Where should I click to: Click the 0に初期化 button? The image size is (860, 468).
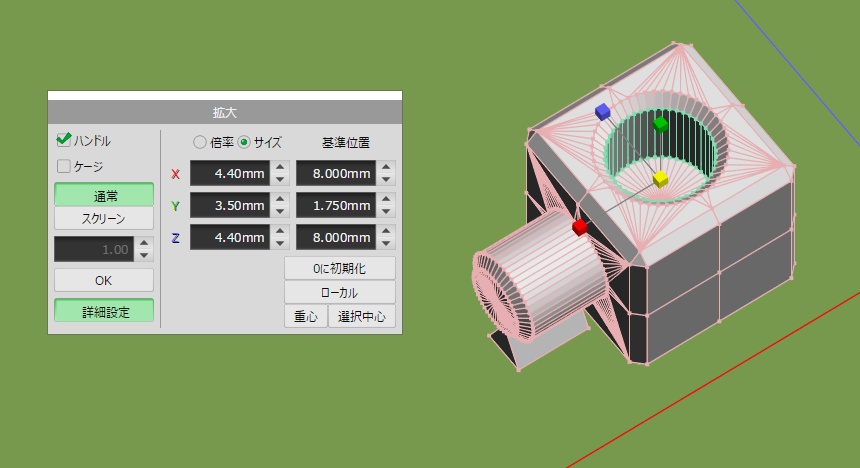click(340, 268)
